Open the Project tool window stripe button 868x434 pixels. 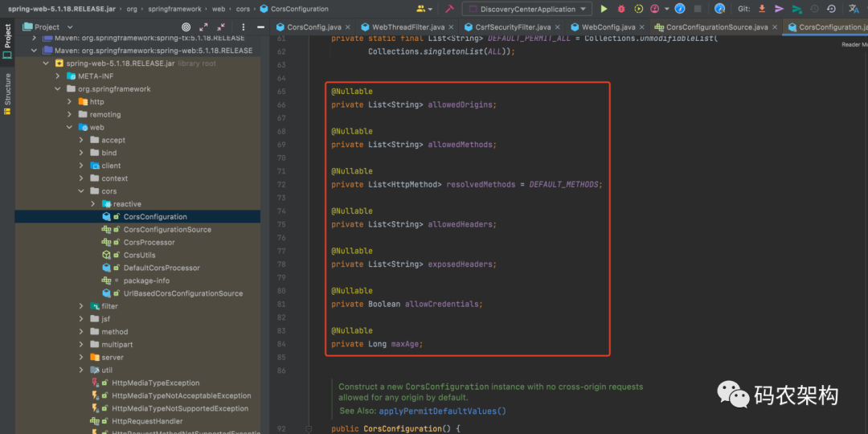click(x=7, y=42)
